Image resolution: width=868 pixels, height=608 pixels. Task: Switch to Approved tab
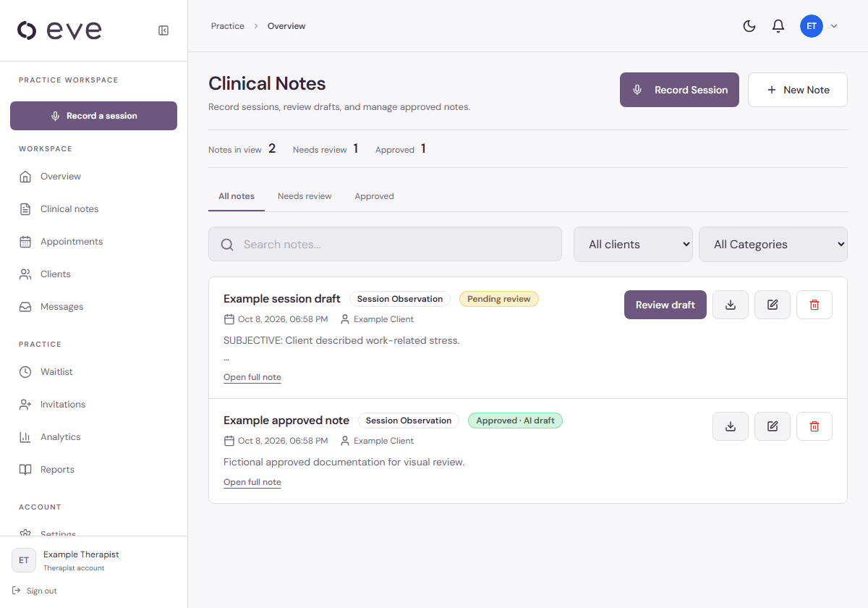coord(374,196)
